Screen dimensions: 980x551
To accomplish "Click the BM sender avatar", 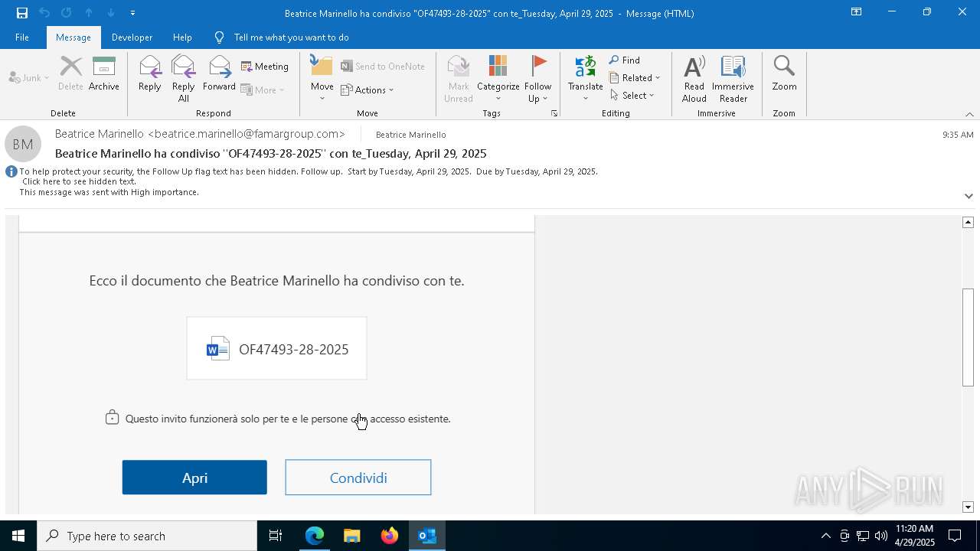I will pos(23,144).
